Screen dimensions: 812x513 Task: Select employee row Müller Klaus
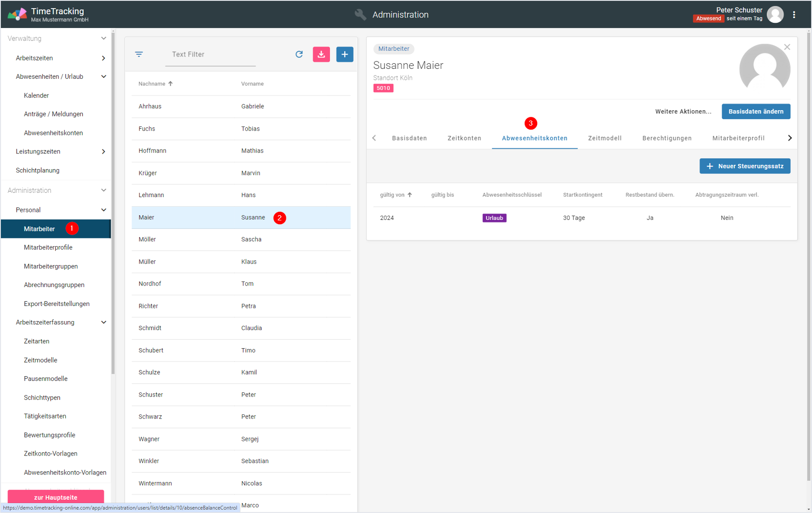241,262
